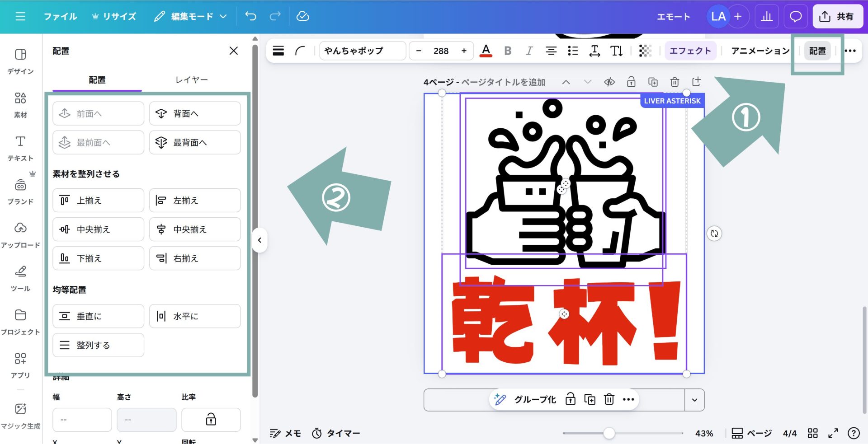Open the 素材 elements sidebar icon
This screenshot has width=868, height=444.
click(x=20, y=104)
